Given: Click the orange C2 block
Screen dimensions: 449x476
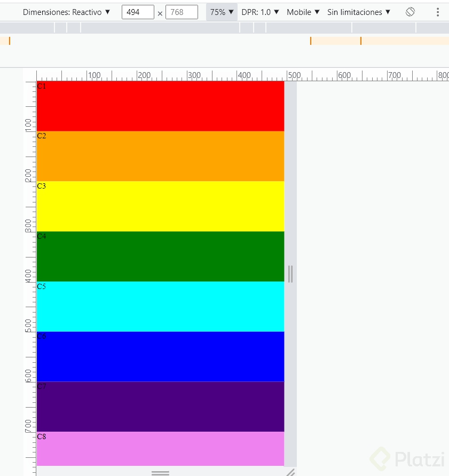Looking at the screenshot, I should (x=161, y=156).
